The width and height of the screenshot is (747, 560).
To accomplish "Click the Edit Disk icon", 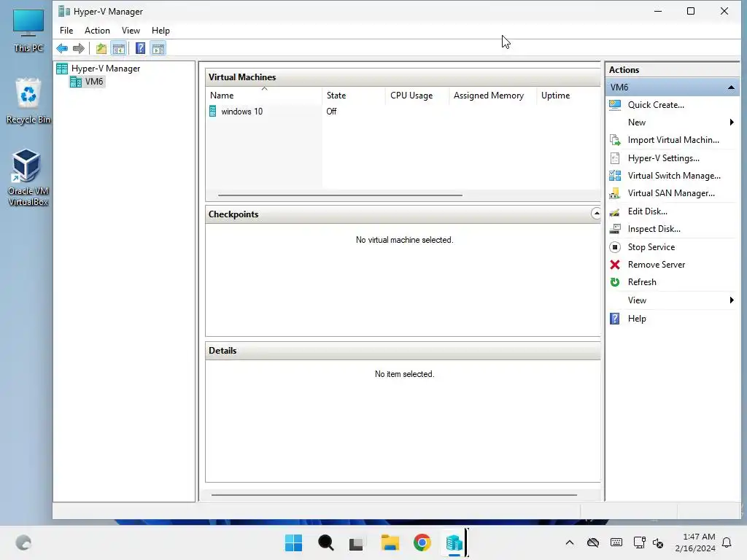I will 615,211.
